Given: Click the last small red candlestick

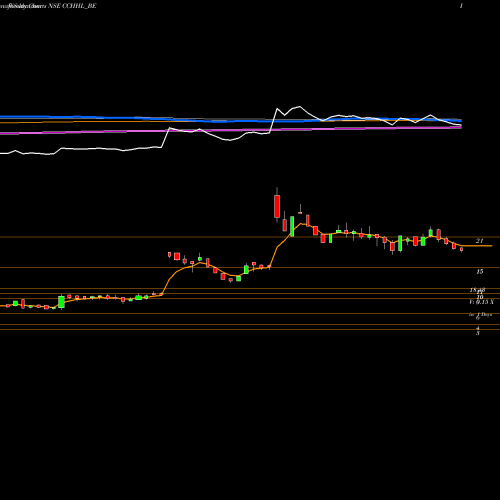Looking at the screenshot, I should coord(461,249).
